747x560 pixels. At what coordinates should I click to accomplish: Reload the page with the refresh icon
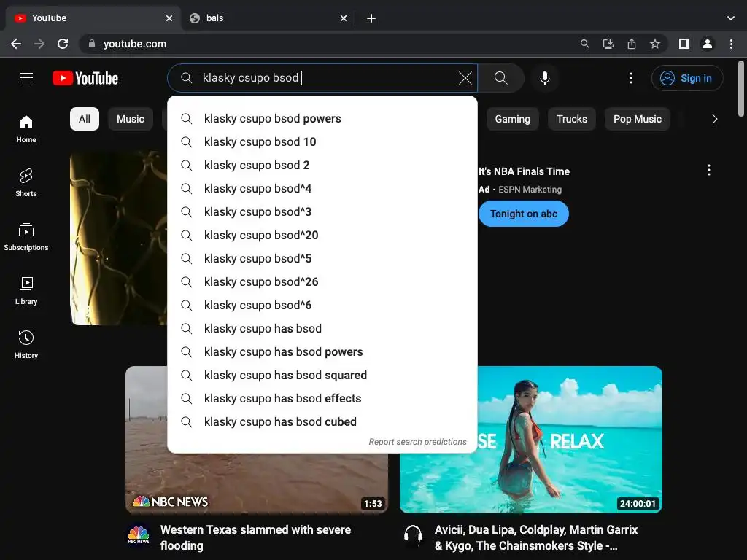[63, 44]
